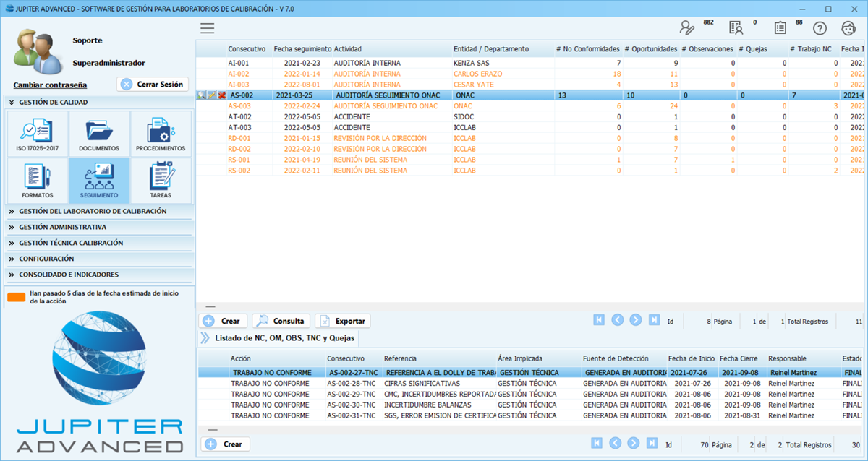Open the Formatos module

[x=36, y=180]
